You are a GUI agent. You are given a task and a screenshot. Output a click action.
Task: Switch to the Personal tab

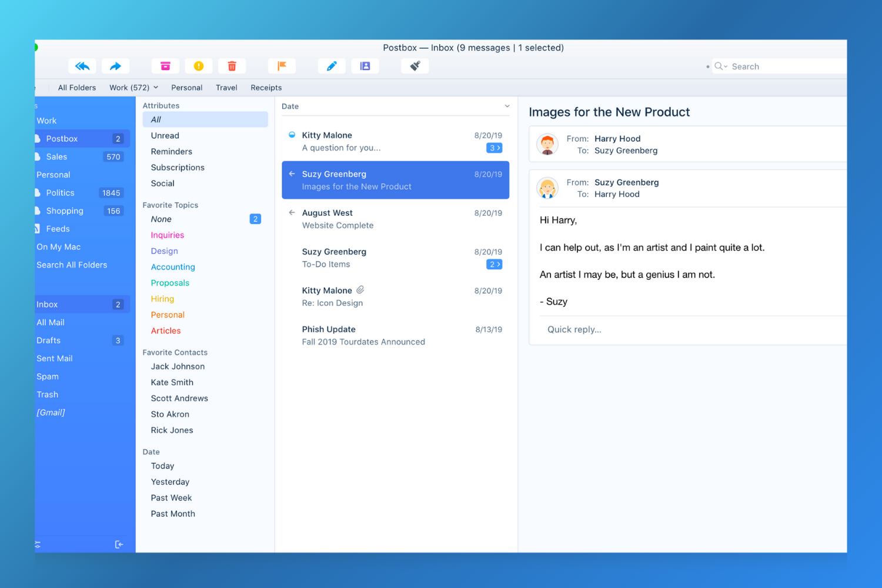pyautogui.click(x=186, y=87)
